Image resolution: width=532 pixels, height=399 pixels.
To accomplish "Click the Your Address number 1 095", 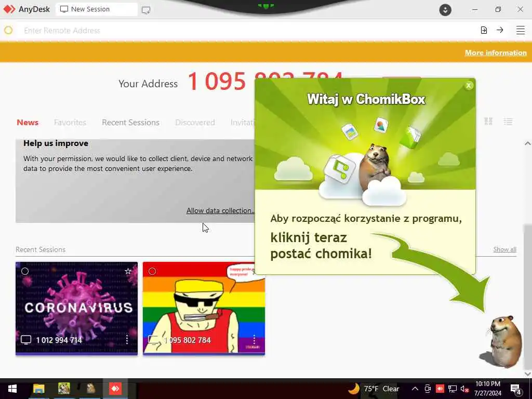I will (x=217, y=82).
